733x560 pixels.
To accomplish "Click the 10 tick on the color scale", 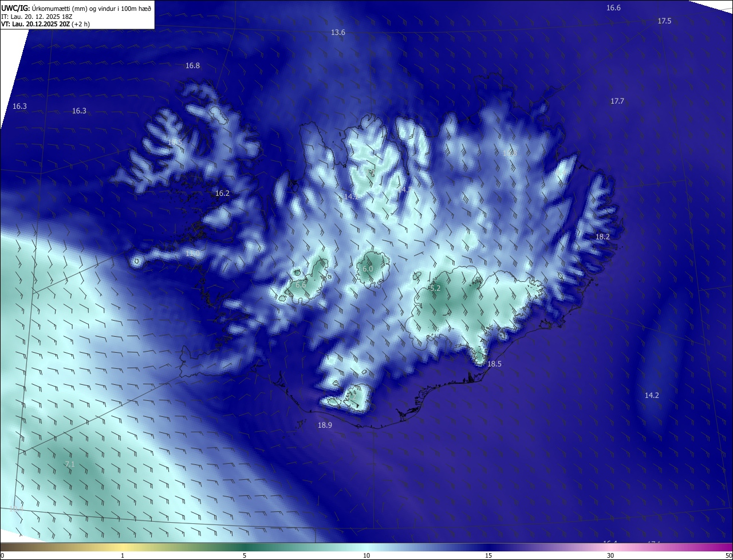I will (366, 555).
